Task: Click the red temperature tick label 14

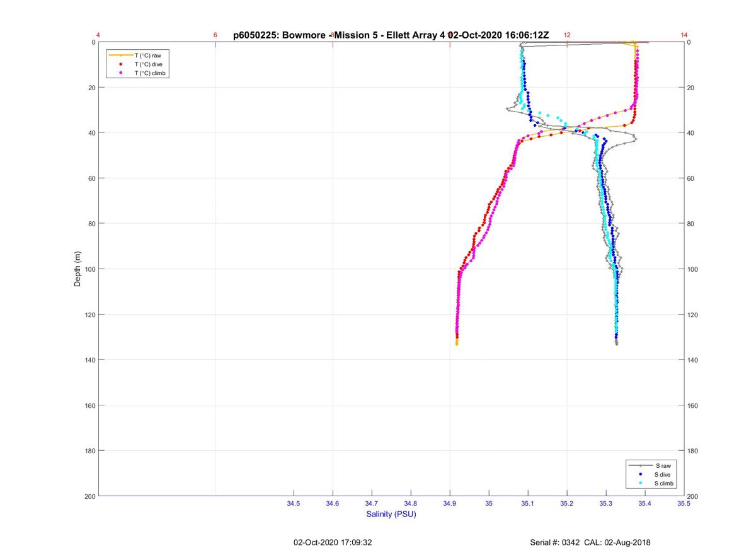Action: (x=684, y=35)
